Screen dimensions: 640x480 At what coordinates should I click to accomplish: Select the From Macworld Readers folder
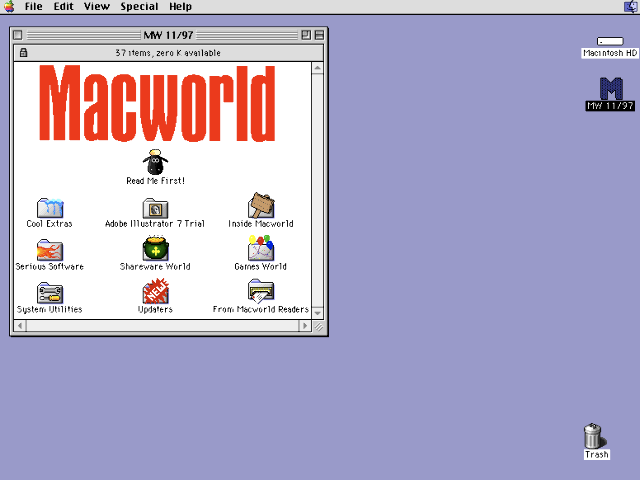pos(261,291)
